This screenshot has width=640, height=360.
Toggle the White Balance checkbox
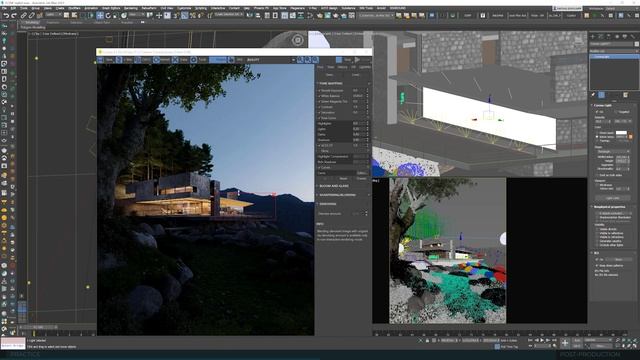coord(319,96)
